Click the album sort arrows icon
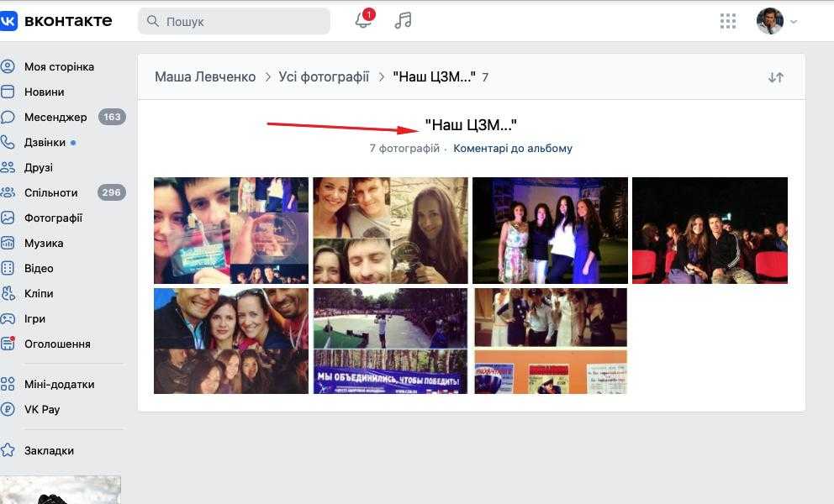The width and height of the screenshot is (834, 504). click(x=776, y=77)
